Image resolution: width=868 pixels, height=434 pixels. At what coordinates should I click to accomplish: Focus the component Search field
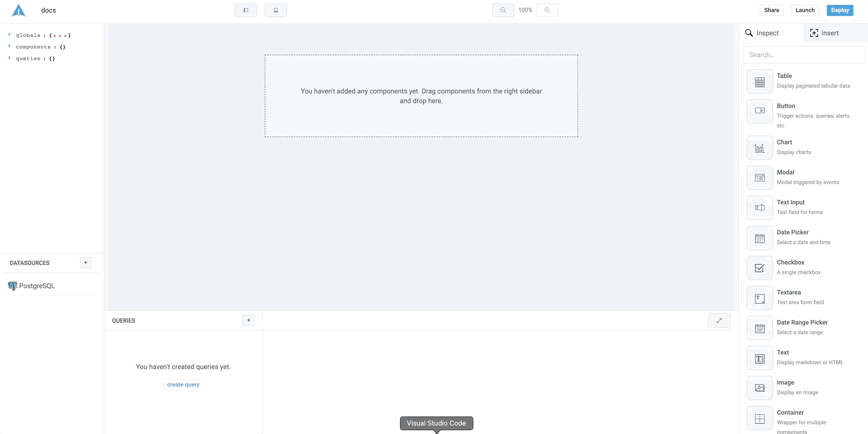(x=804, y=55)
